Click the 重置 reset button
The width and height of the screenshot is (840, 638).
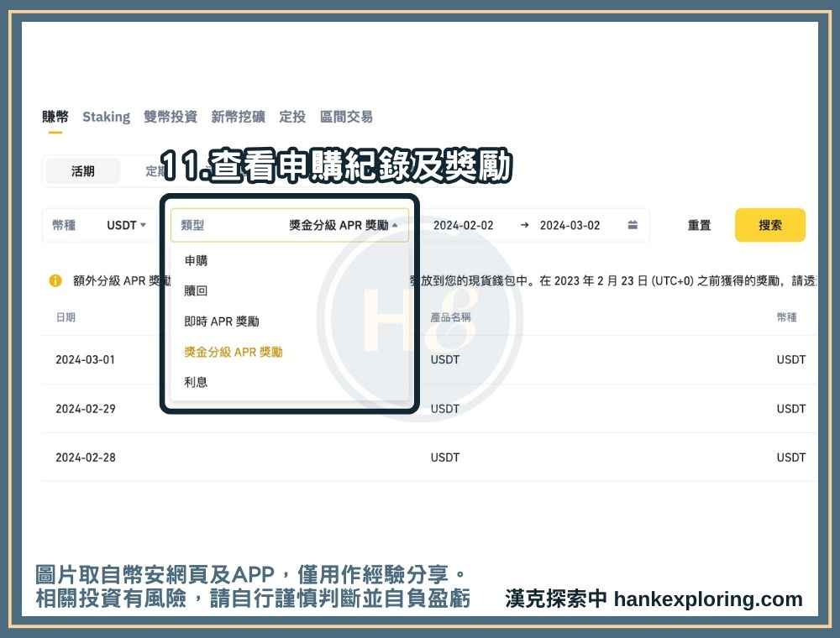(699, 225)
